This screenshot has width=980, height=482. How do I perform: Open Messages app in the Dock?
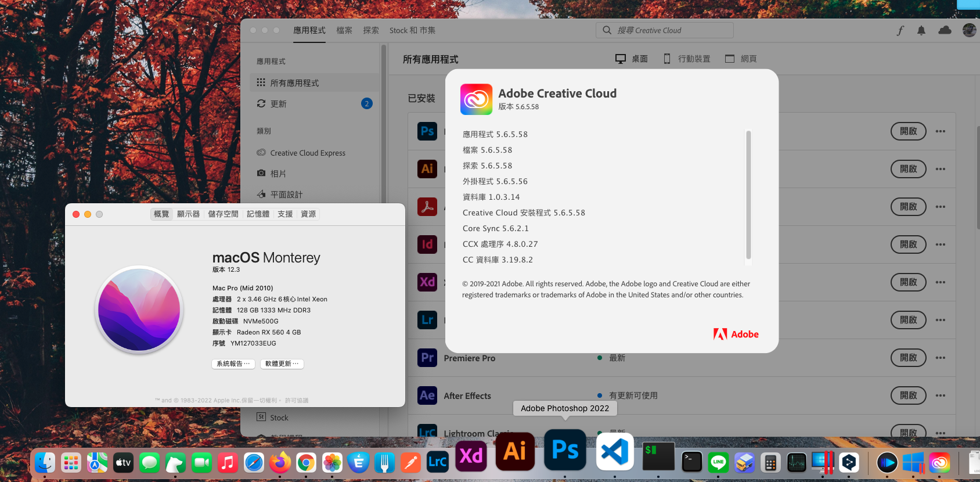149,462
